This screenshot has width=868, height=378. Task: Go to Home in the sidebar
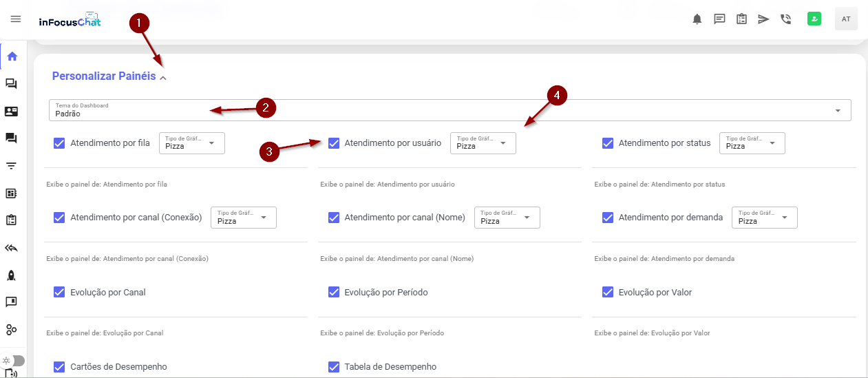[12, 56]
